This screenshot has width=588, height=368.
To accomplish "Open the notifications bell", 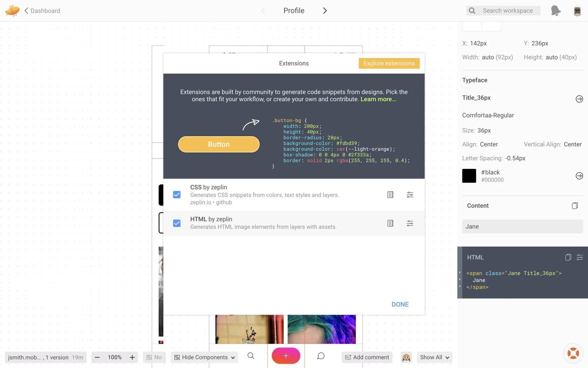I will 555,11.
